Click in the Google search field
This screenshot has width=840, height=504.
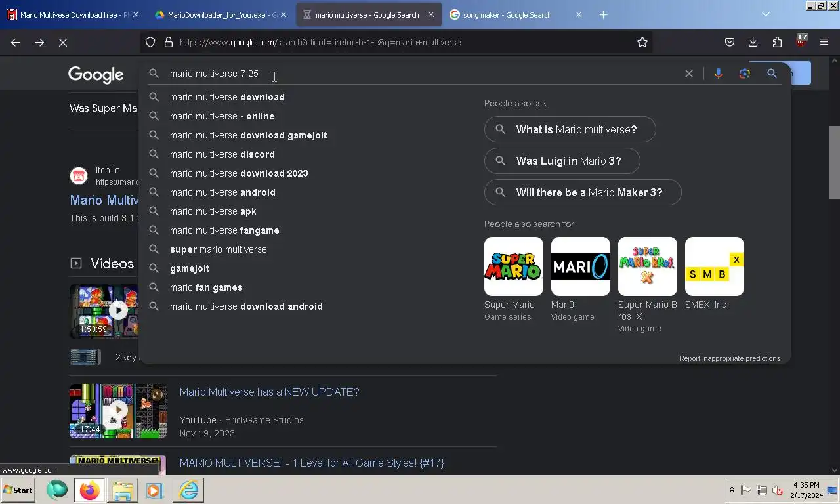[420, 73]
